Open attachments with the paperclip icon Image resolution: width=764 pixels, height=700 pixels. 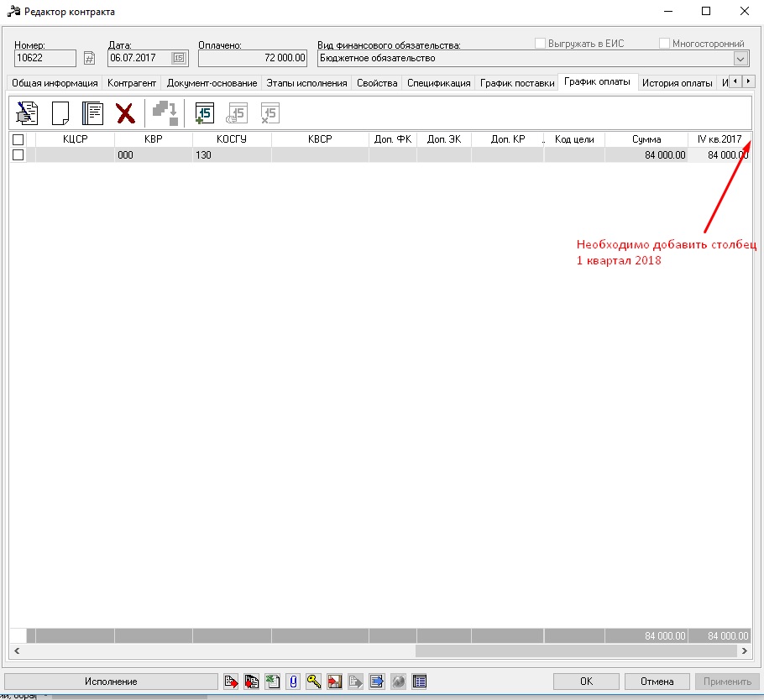[x=293, y=682]
